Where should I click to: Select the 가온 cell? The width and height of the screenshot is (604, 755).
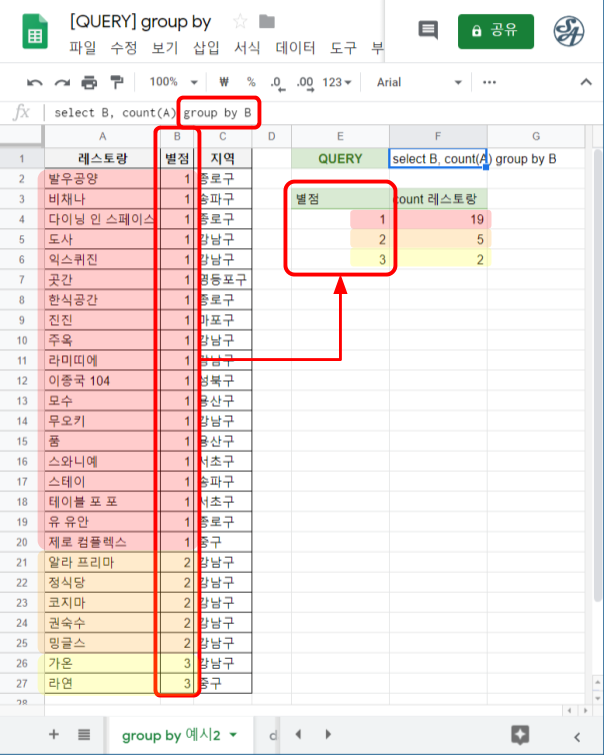pyautogui.click(x=103, y=664)
